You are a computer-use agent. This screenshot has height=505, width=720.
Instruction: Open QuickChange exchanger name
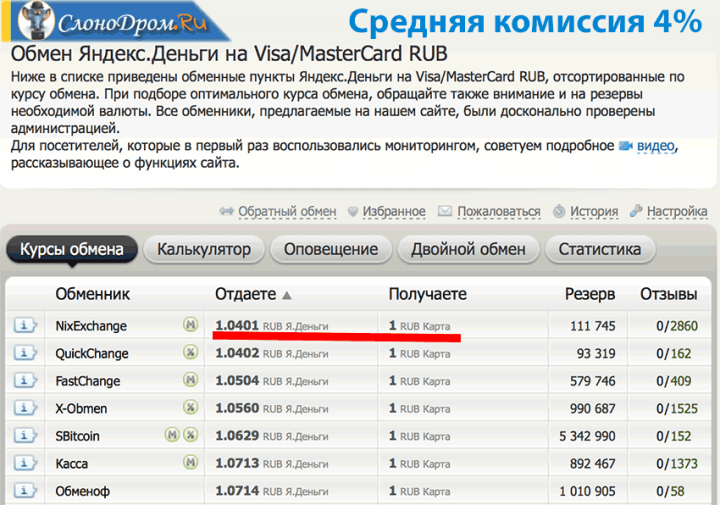(x=92, y=354)
